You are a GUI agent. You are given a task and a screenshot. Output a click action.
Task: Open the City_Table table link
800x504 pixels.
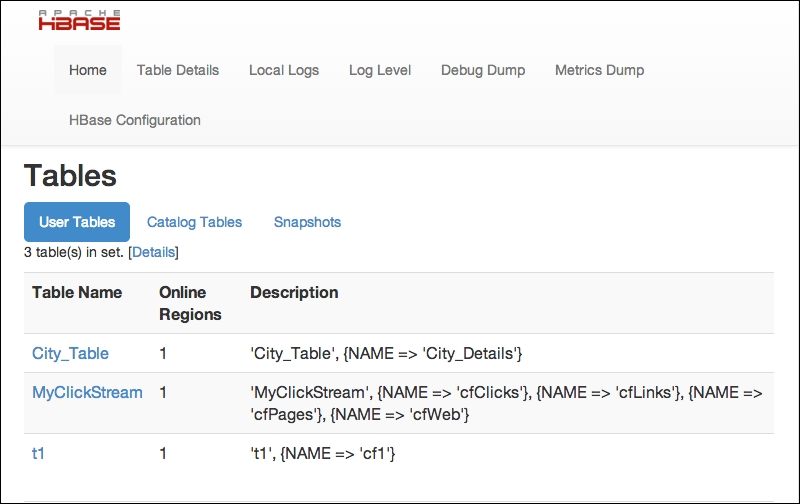pyautogui.click(x=70, y=353)
